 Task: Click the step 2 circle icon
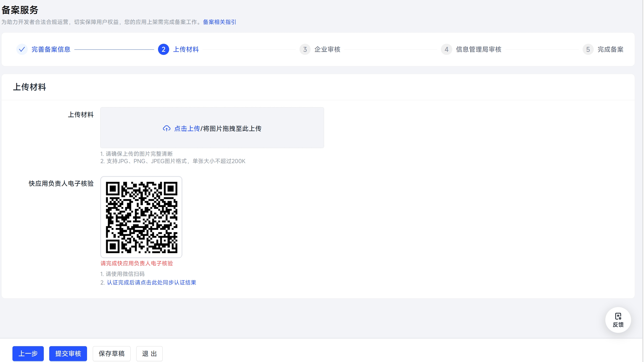[x=163, y=49]
